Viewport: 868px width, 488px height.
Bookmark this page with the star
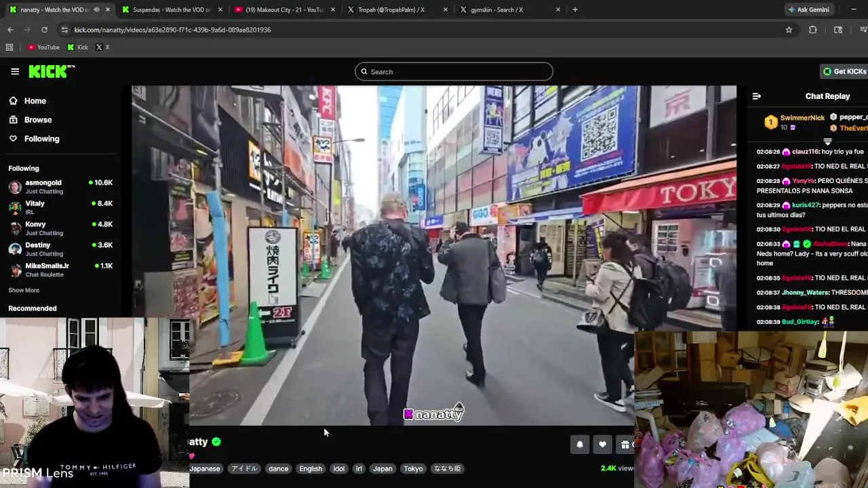pyautogui.click(x=789, y=30)
